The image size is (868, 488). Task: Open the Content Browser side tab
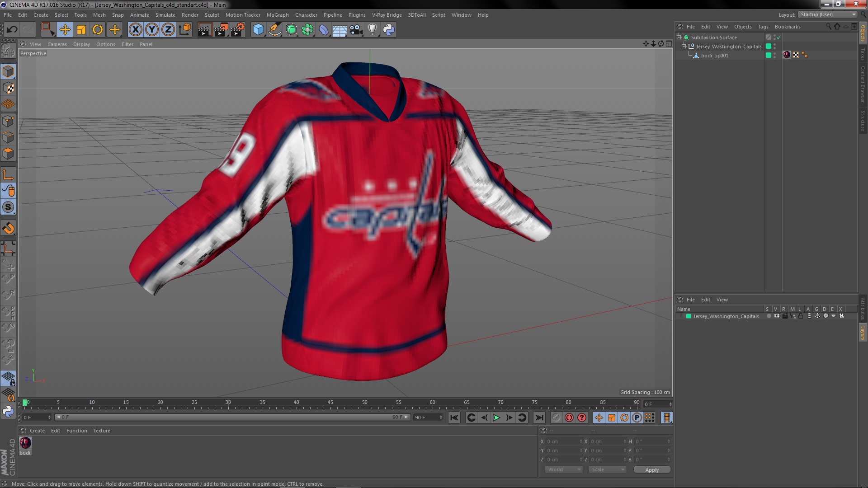click(863, 84)
